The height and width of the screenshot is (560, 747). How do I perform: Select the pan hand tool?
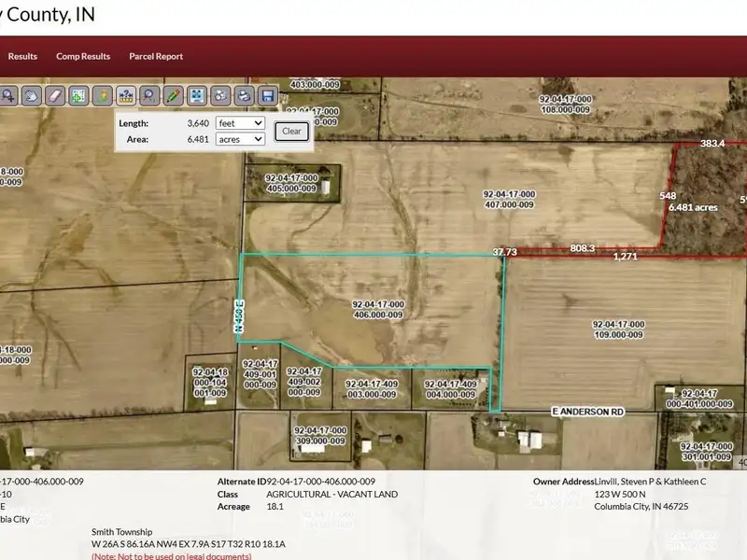point(31,95)
